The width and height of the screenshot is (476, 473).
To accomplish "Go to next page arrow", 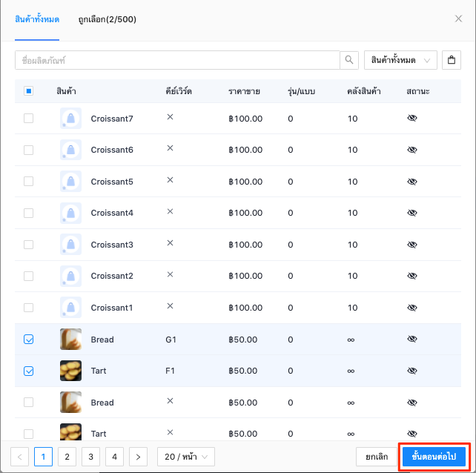I will [138, 456].
